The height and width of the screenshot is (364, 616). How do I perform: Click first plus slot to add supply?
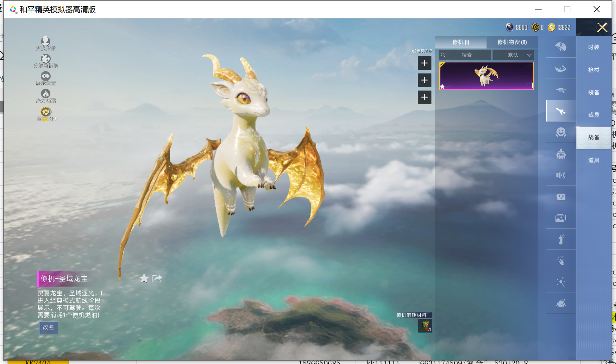pyautogui.click(x=424, y=63)
